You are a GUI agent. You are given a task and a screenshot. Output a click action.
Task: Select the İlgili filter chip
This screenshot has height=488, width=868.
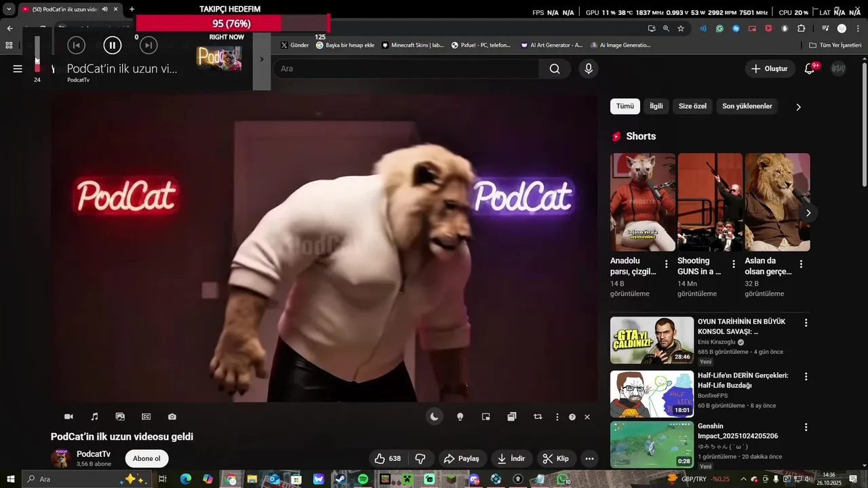click(x=656, y=106)
